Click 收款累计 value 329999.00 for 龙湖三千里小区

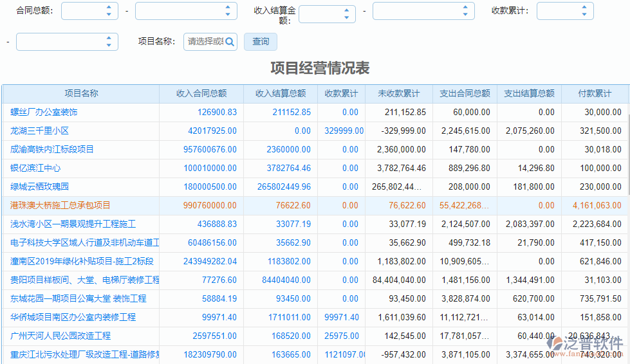pyautogui.click(x=344, y=131)
